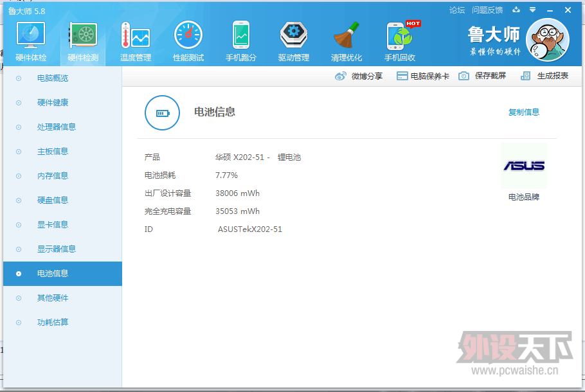Open 硬件体检 hardware checkup icon
The image size is (585, 392).
pyautogui.click(x=31, y=35)
